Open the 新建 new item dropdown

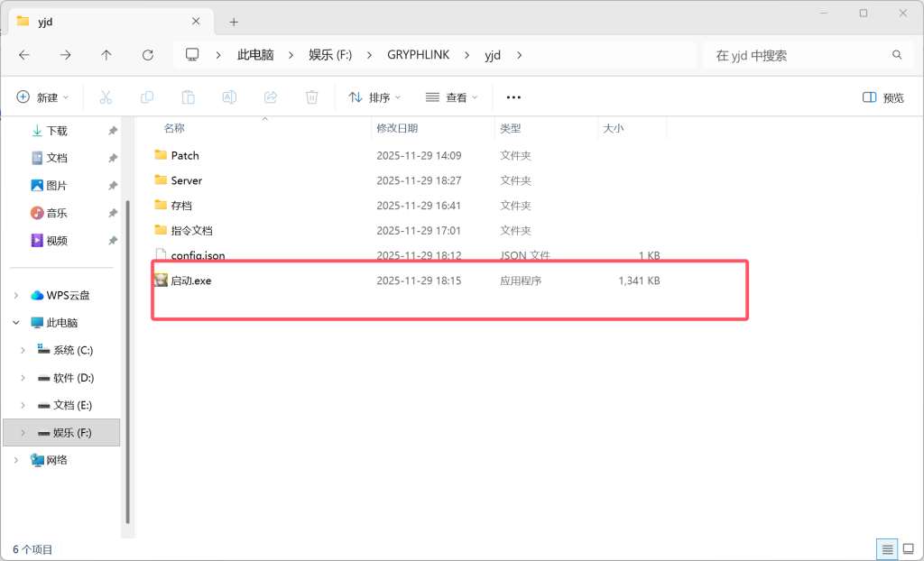42,97
